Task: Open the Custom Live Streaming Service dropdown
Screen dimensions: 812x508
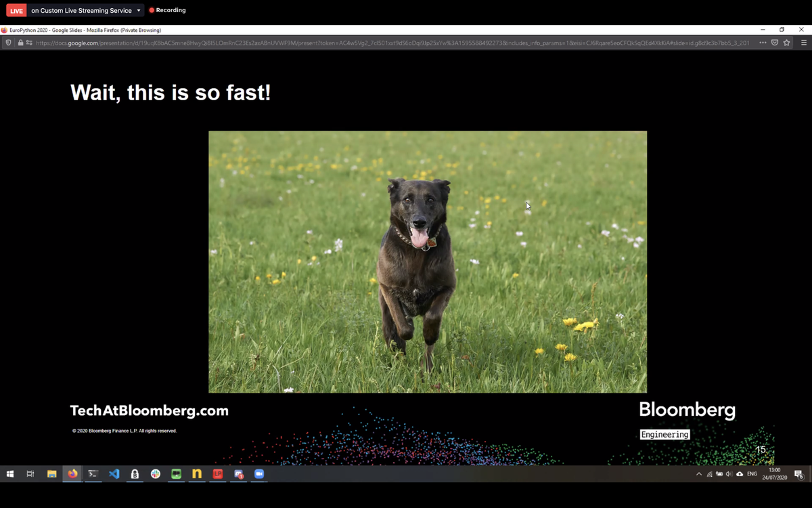Action: click(x=86, y=11)
